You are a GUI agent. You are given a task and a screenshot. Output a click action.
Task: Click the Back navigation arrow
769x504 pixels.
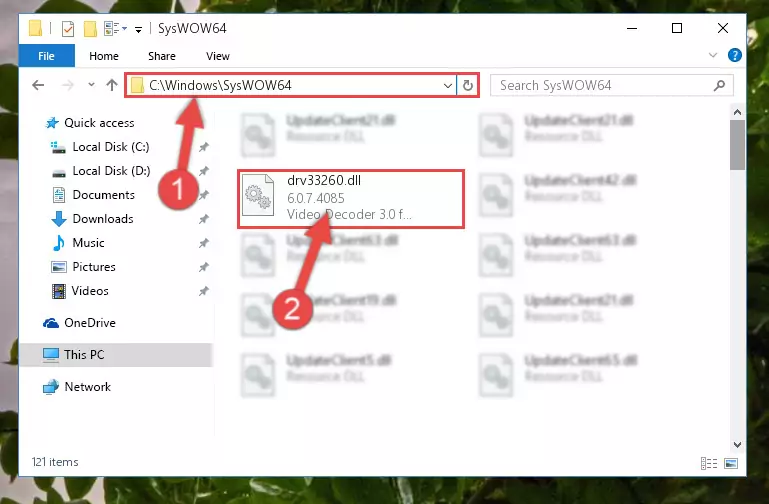[x=38, y=85]
